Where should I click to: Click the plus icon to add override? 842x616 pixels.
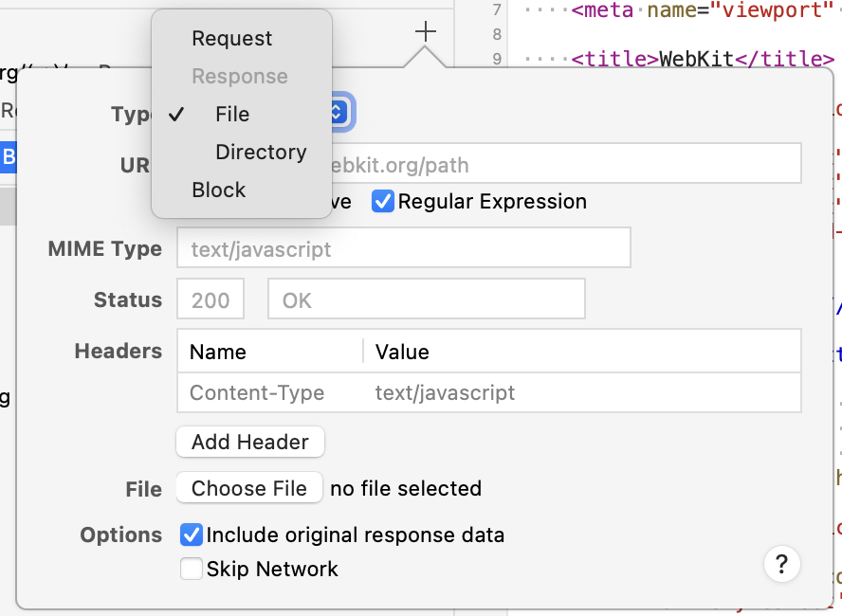tap(426, 32)
